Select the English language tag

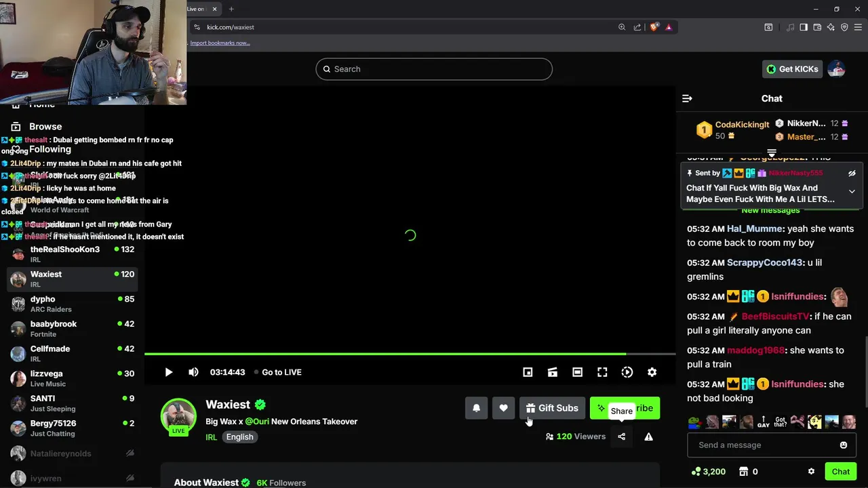click(239, 437)
